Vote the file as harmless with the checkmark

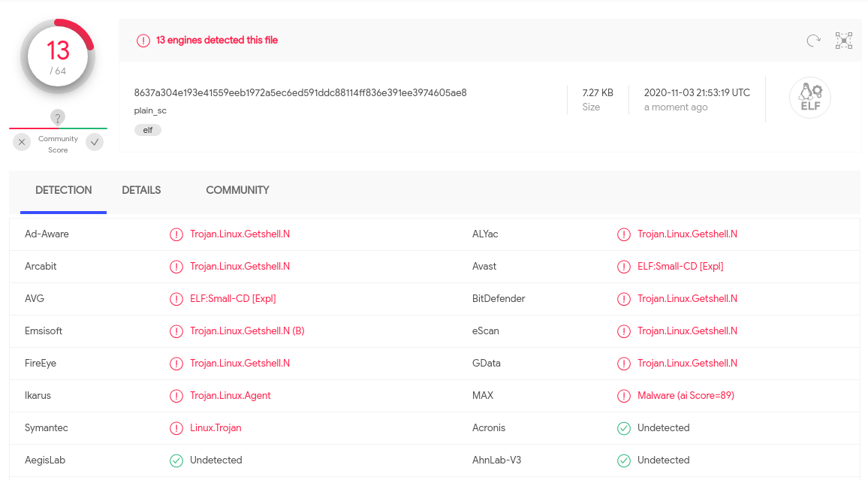[x=95, y=142]
